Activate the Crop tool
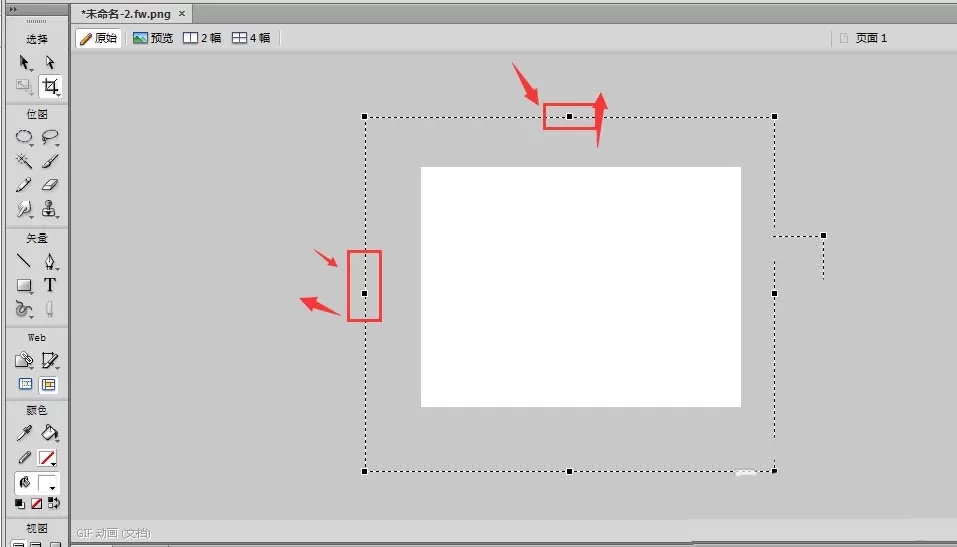Viewport: 957px width, 547px height. pyautogui.click(x=50, y=87)
